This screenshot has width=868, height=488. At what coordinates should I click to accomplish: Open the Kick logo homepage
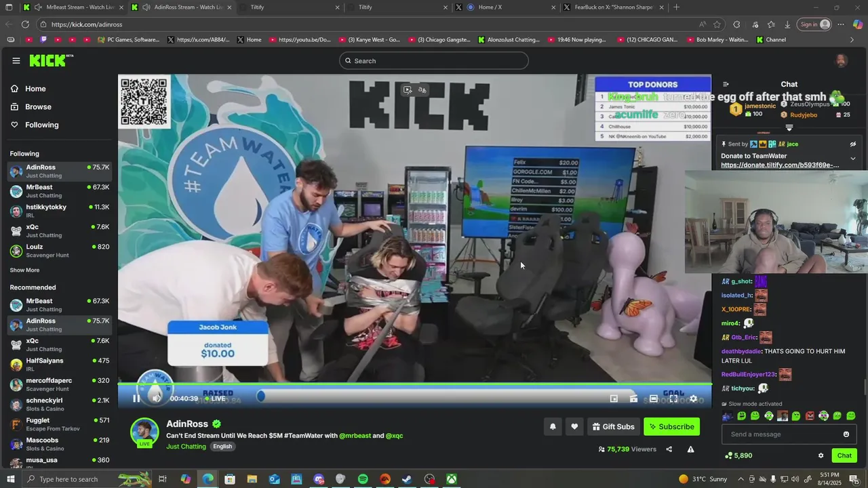coord(51,61)
